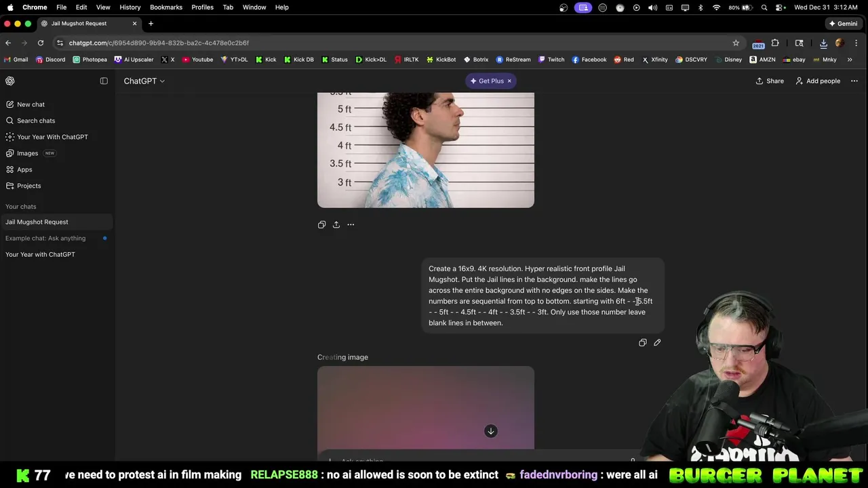
Task: Copy the user prompt message
Action: [x=643, y=342]
